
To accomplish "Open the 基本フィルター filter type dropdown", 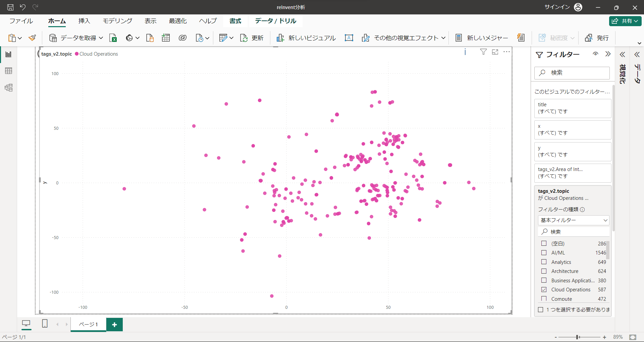I will coord(574,220).
